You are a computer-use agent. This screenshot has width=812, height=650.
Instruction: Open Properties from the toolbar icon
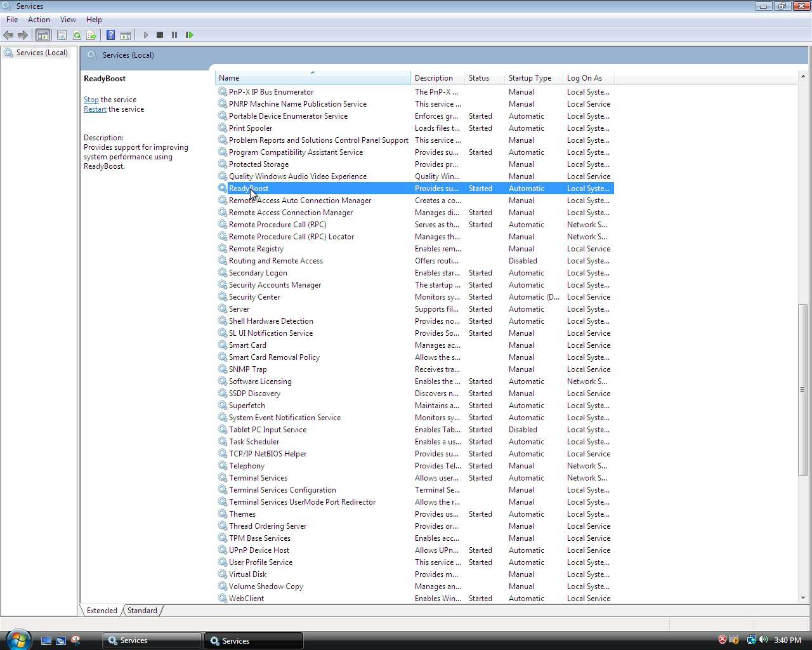[62, 35]
